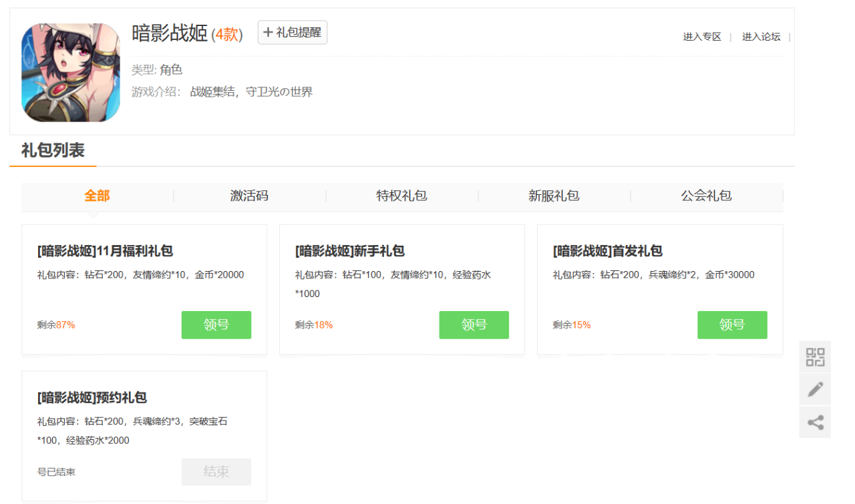Open the [暗影战姬]预约礼包 title
Screen dimensions: 855x504
tap(92, 398)
